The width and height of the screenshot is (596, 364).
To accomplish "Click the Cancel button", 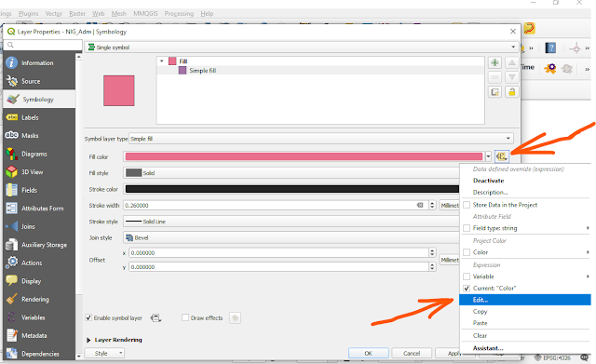I will (x=412, y=354).
